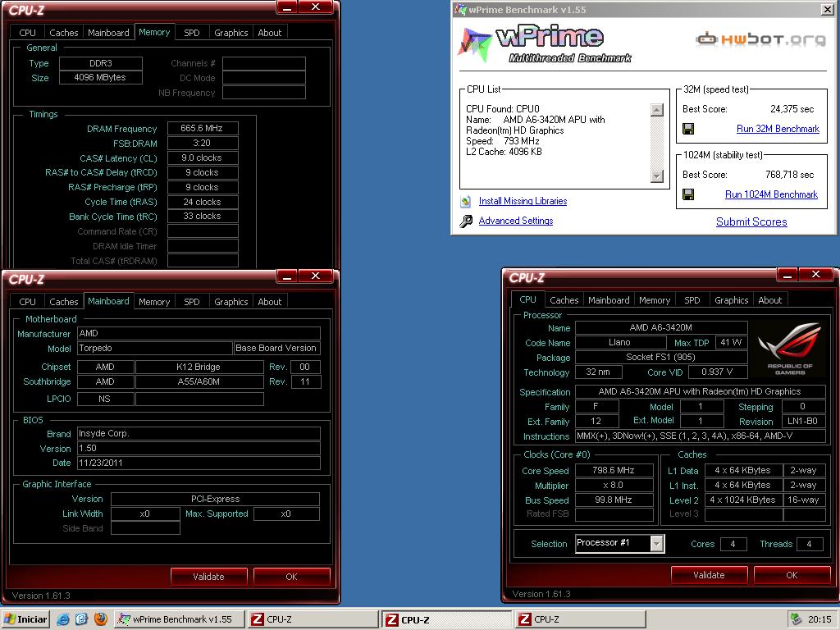
Task: Click the A55/A60M southbridge field
Action: pyautogui.click(x=199, y=382)
